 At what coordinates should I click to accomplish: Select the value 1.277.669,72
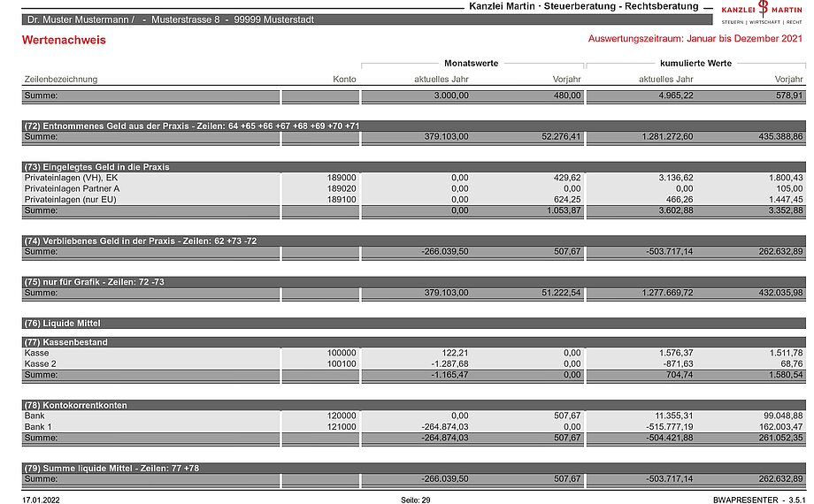(x=667, y=293)
